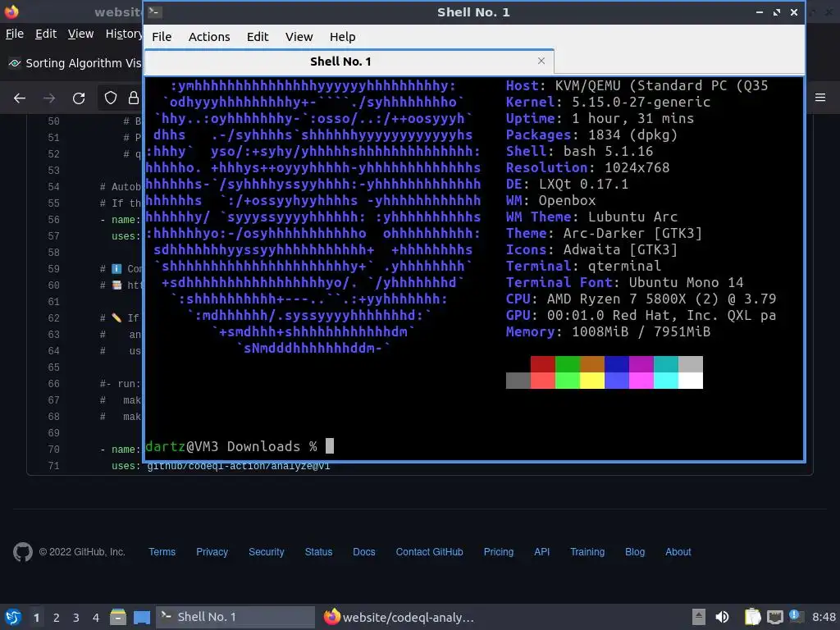
Task: Click line number 71 in the code view
Action: 53,466
